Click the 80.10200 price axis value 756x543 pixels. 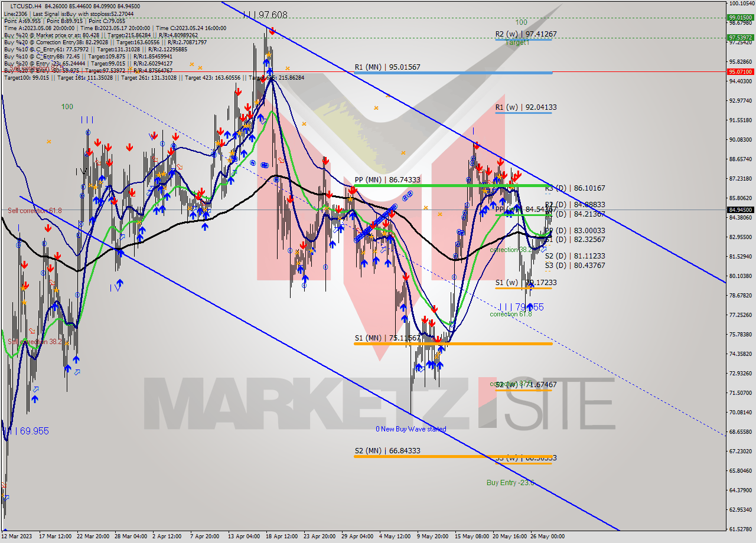(x=741, y=276)
